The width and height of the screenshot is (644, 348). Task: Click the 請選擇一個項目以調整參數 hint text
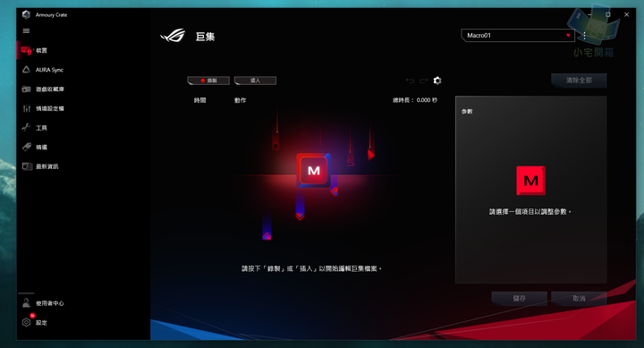pyautogui.click(x=530, y=212)
